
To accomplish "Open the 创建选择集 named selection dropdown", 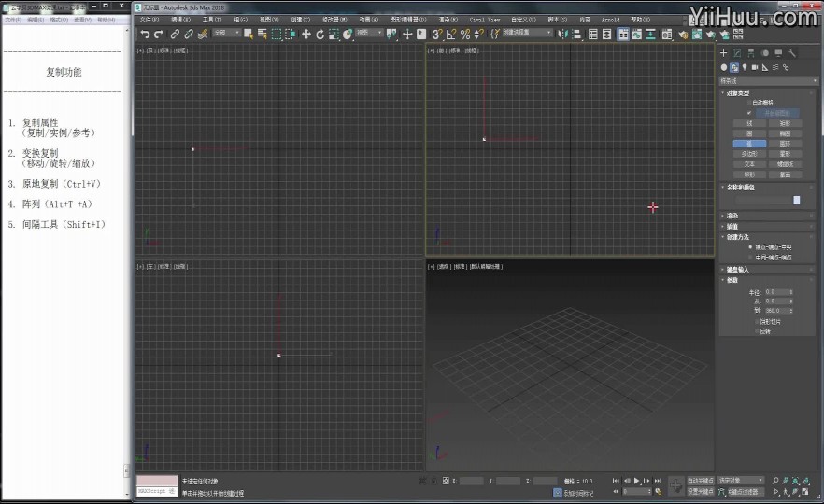I will coord(527,33).
